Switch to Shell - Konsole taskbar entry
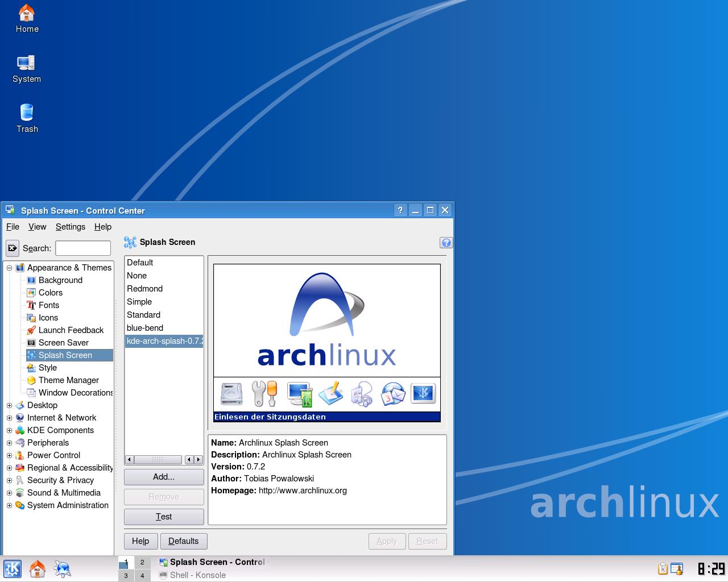The height and width of the screenshot is (582, 728). click(x=213, y=575)
